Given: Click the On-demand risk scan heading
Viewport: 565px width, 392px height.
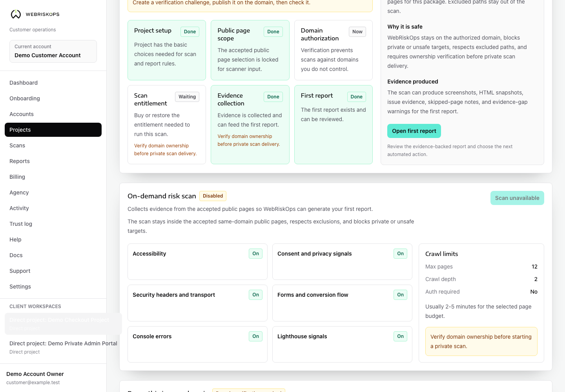Looking at the screenshot, I should pyautogui.click(x=162, y=196).
